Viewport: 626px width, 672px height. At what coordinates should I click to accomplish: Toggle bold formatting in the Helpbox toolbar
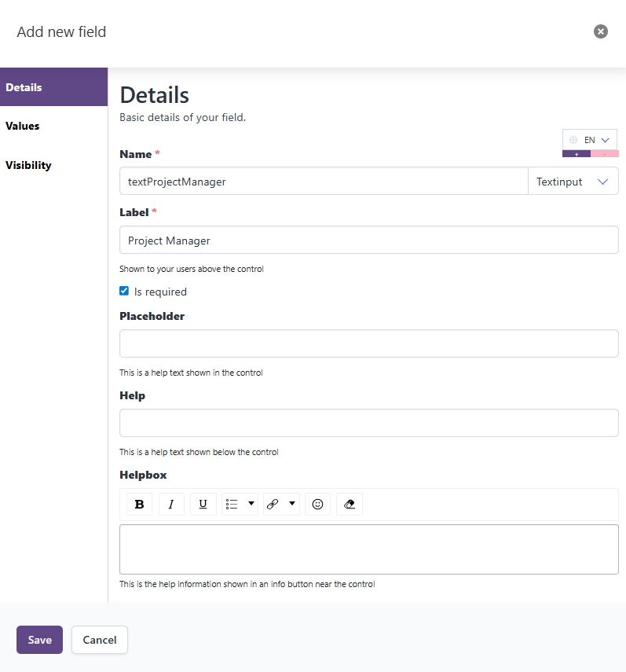tap(138, 504)
